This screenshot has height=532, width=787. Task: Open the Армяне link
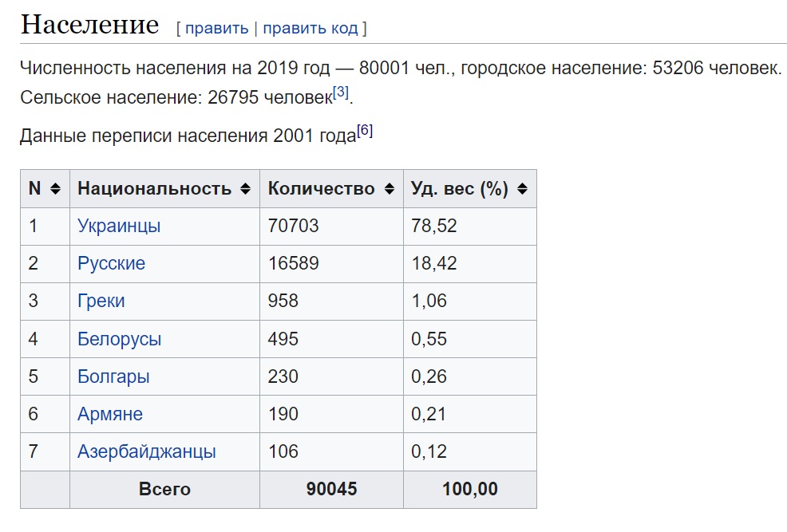pyautogui.click(x=110, y=414)
